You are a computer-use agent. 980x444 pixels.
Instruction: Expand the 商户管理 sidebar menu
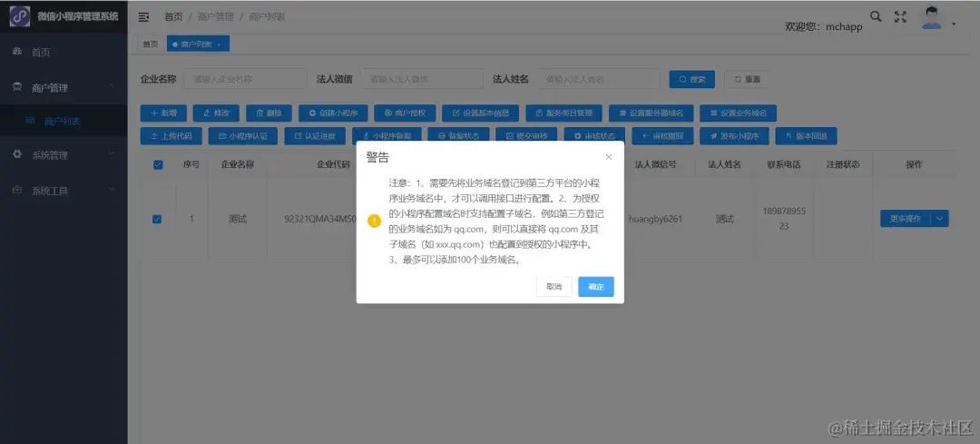tap(64, 88)
